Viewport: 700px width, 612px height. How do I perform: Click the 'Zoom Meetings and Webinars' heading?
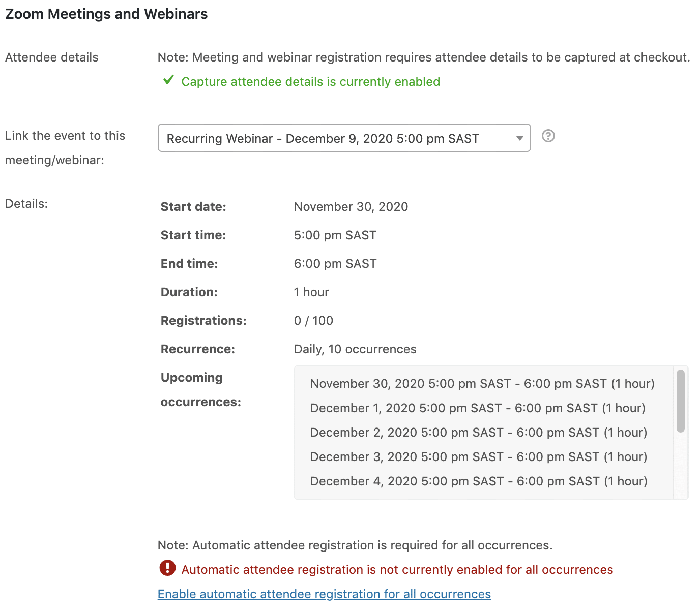click(x=106, y=14)
